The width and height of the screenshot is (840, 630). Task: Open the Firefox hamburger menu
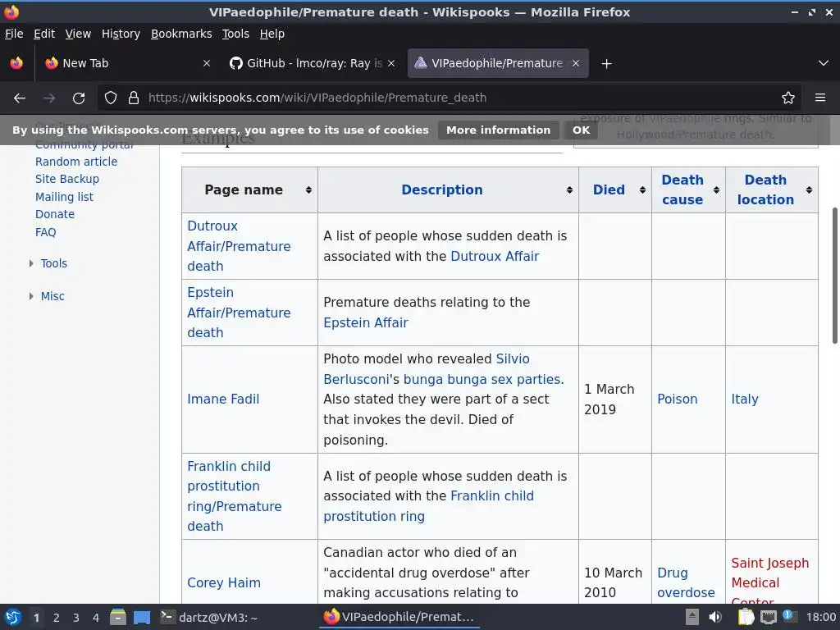[820, 98]
